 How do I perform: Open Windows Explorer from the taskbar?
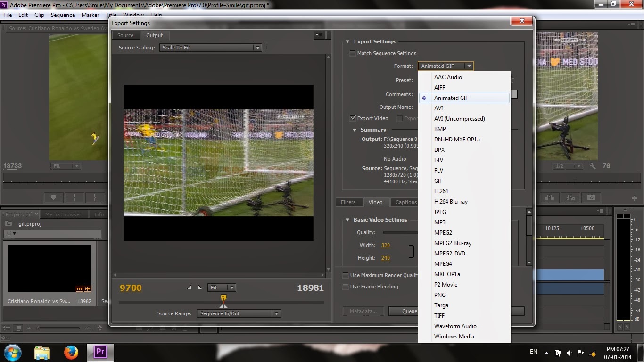point(42,352)
